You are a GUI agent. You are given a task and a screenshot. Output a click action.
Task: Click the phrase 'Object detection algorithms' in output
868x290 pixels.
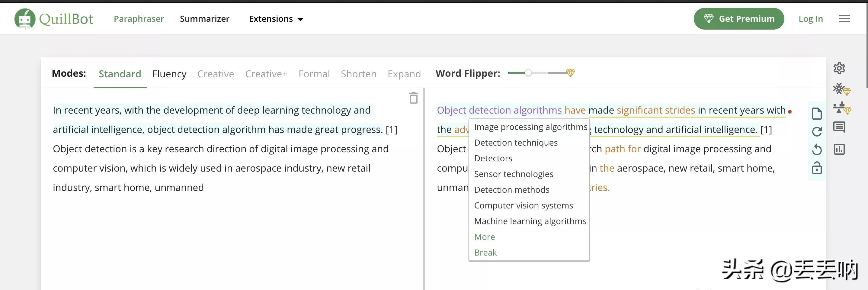tap(499, 110)
